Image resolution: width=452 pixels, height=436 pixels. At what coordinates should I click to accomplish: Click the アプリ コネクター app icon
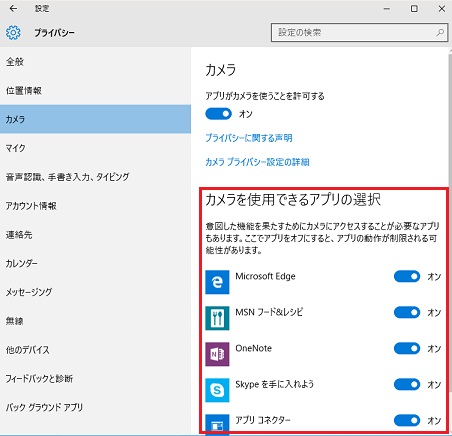[x=217, y=424]
